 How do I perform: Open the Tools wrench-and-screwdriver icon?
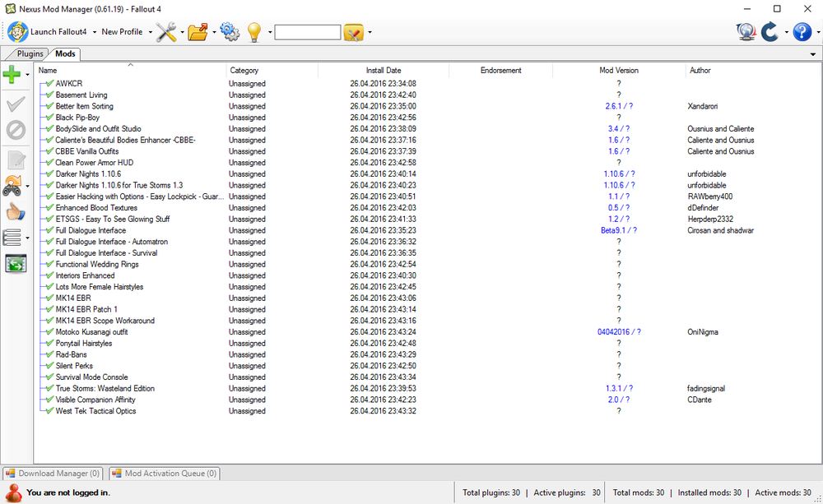point(166,32)
